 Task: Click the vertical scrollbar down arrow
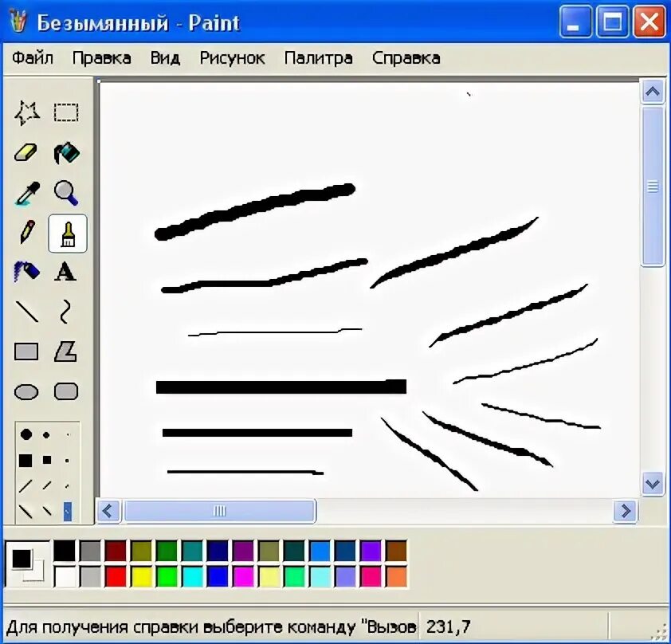pyautogui.click(x=652, y=485)
